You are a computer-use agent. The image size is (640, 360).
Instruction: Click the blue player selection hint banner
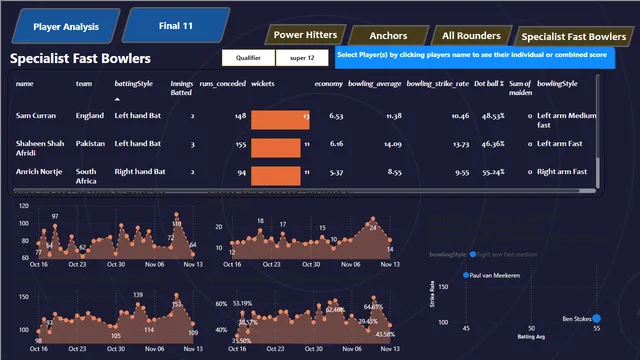coord(475,58)
